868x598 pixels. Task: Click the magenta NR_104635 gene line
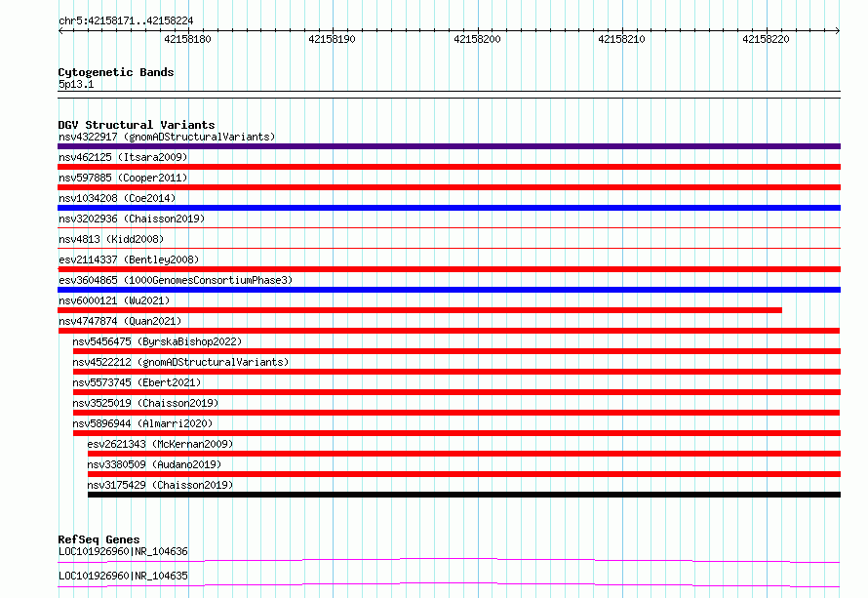click(x=449, y=584)
